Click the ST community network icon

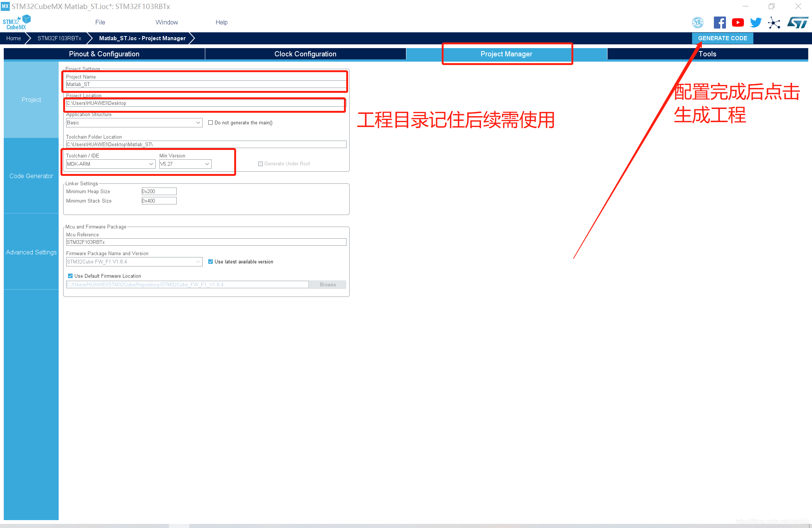[774, 23]
